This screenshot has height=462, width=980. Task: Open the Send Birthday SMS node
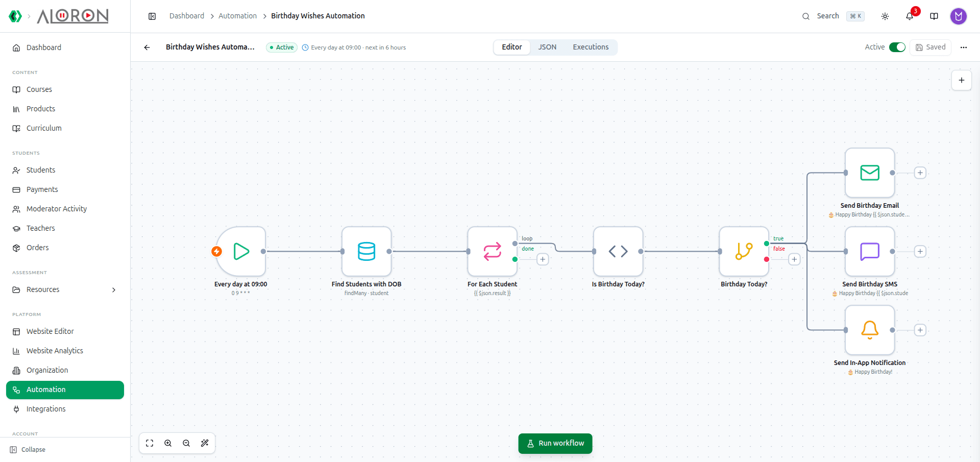870,251
